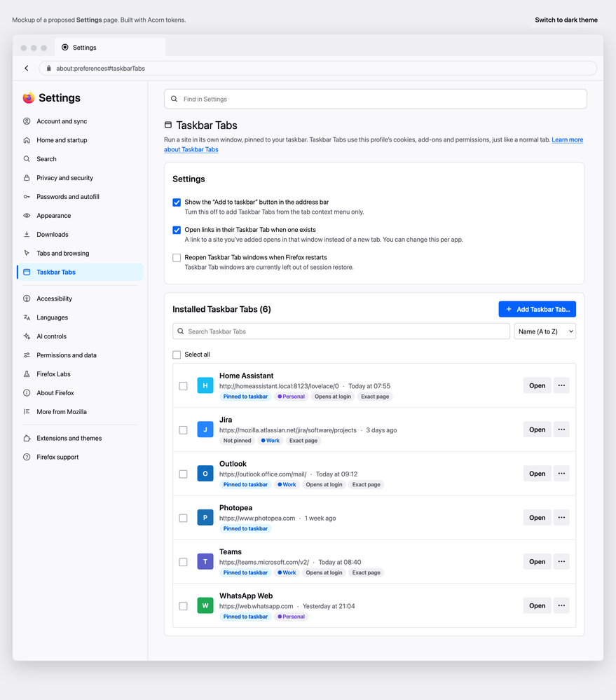
Task: Click the back arrow in browser toolbar
Action: pos(27,68)
